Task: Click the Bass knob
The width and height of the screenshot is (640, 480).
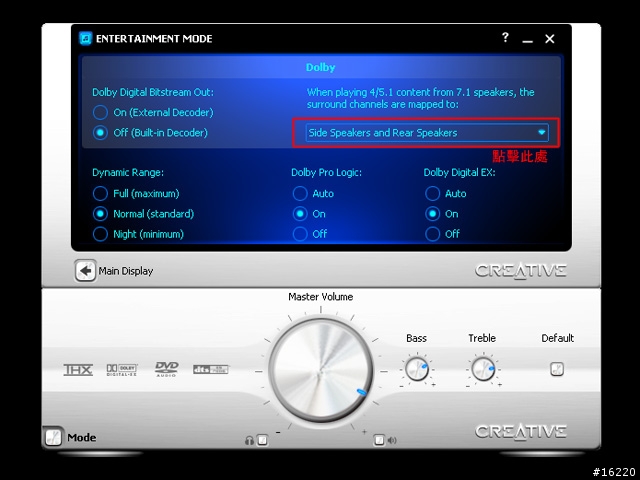Action: click(x=417, y=369)
